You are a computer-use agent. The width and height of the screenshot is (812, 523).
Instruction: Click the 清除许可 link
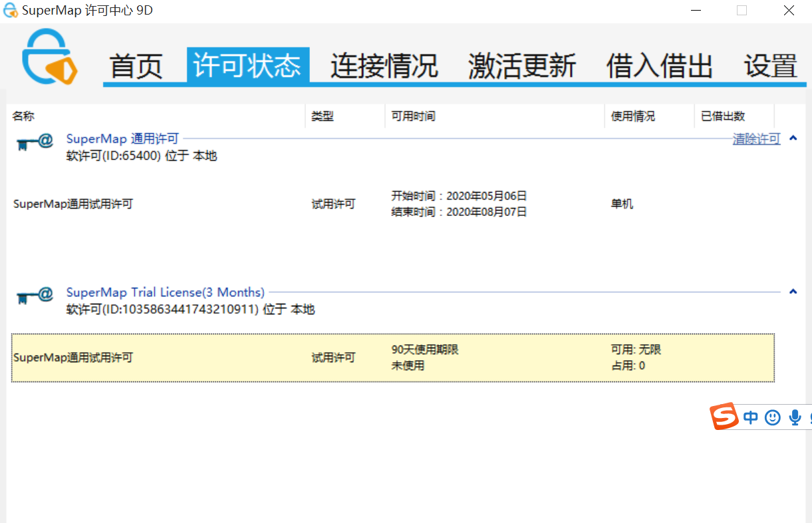756,139
